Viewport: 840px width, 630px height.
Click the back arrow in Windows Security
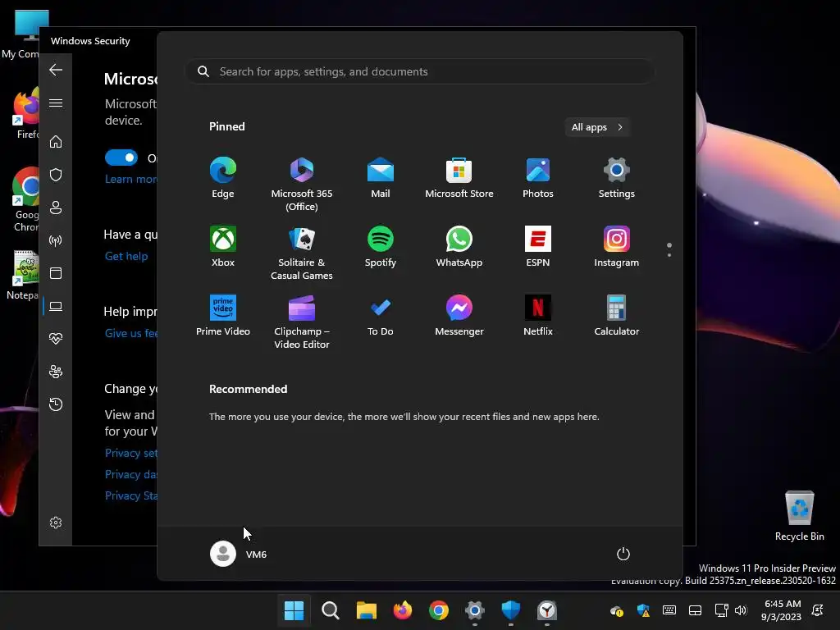[x=56, y=70]
